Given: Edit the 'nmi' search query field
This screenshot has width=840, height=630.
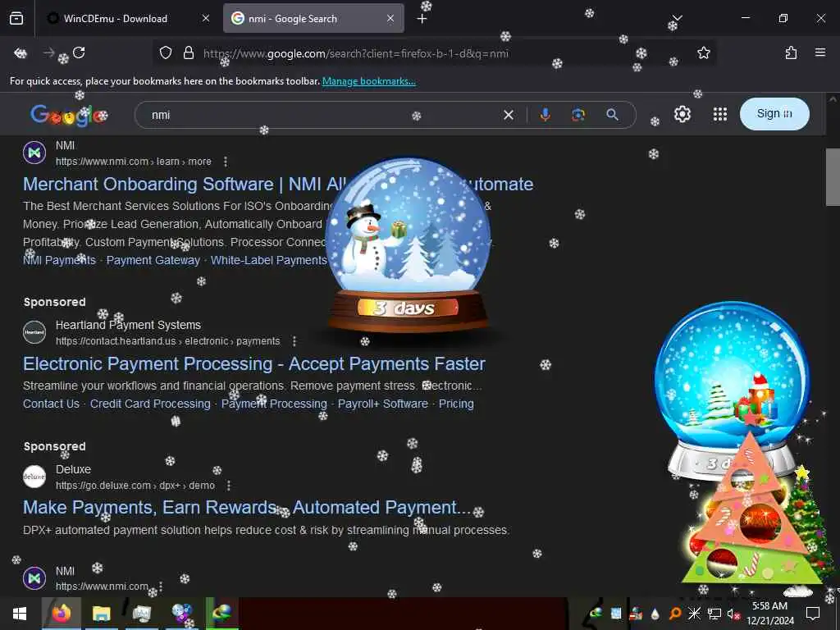Looking at the screenshot, I should pyautogui.click(x=322, y=115).
